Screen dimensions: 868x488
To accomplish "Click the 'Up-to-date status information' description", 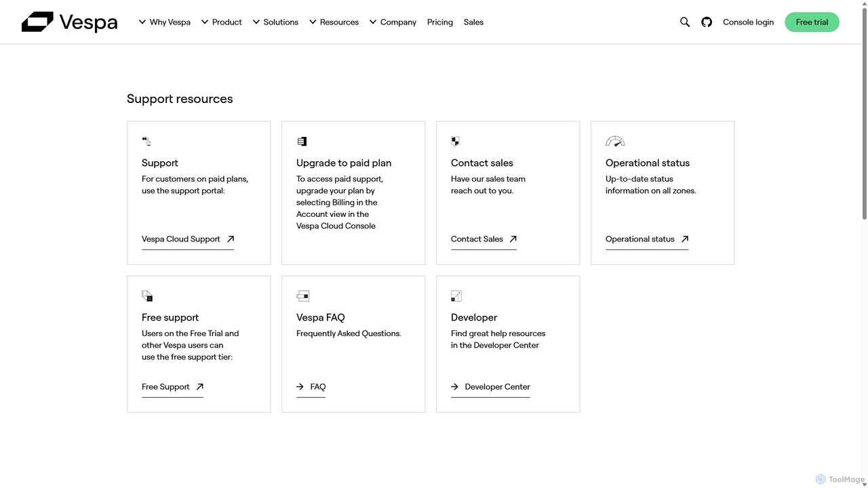I will pyautogui.click(x=651, y=185).
